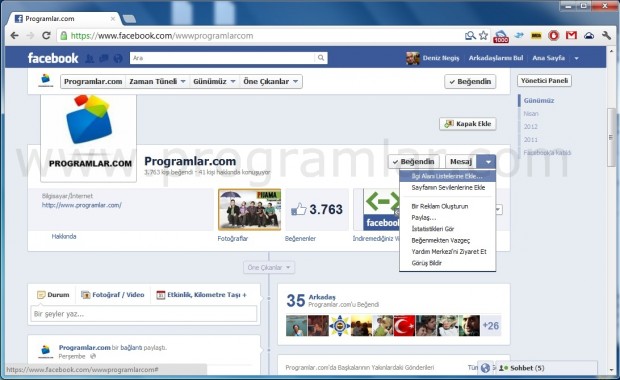Open Günümüz dropdown
The image size is (620, 380).
coord(214,81)
